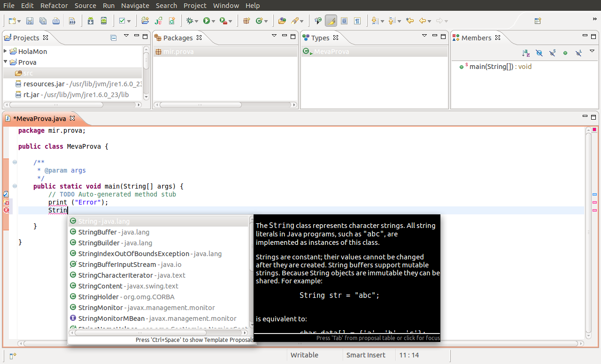This screenshot has height=364, width=601.
Task: Click the Save file toolbar icon
Action: (x=30, y=21)
